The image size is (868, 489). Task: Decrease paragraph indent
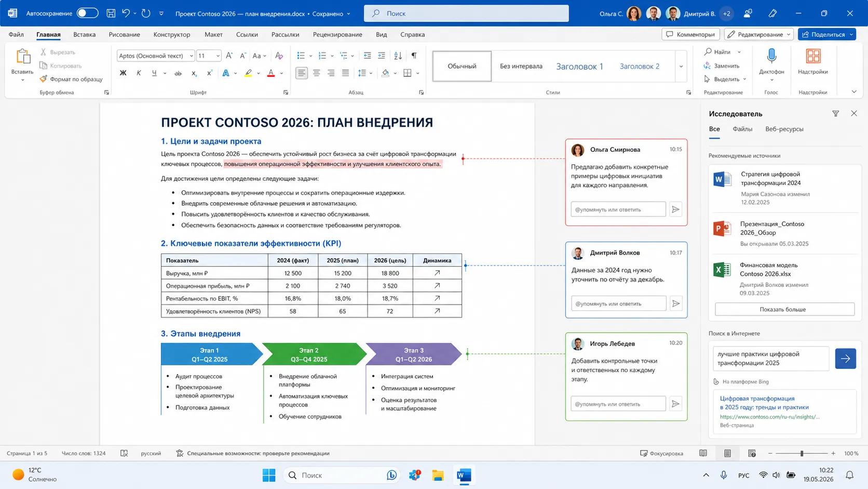pyautogui.click(x=367, y=56)
